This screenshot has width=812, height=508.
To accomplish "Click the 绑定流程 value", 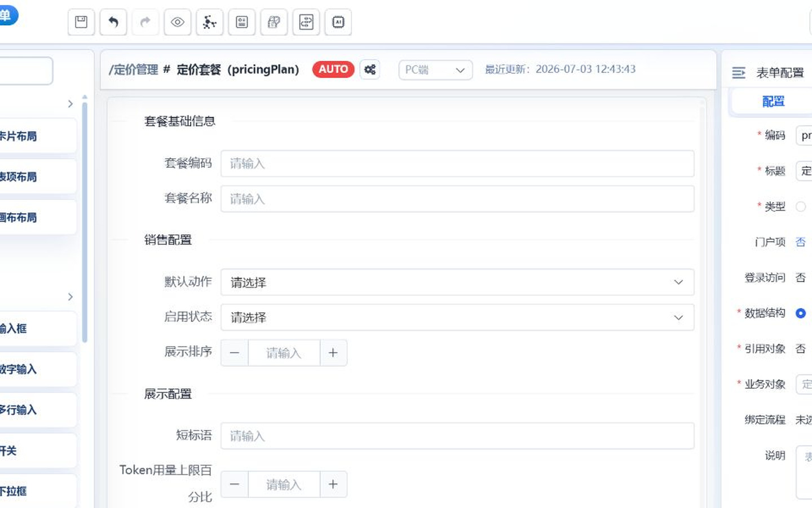I will [804, 420].
